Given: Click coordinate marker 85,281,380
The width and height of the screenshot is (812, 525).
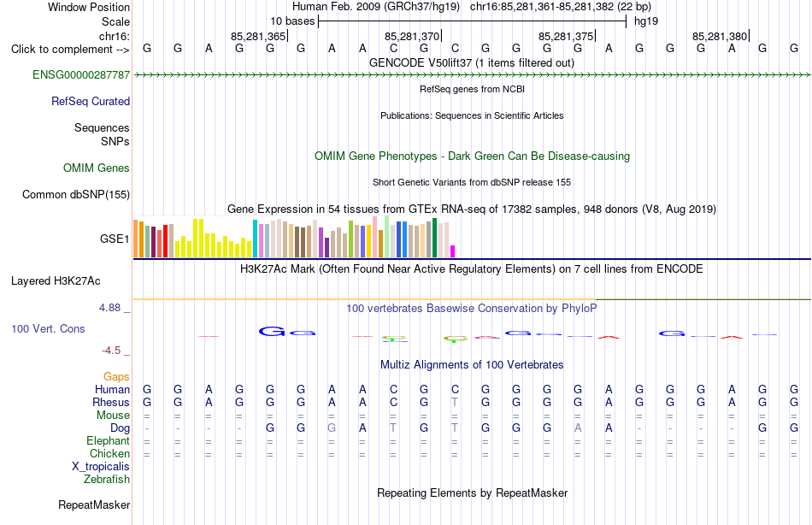Looking at the screenshot, I should pyautogui.click(x=720, y=36).
